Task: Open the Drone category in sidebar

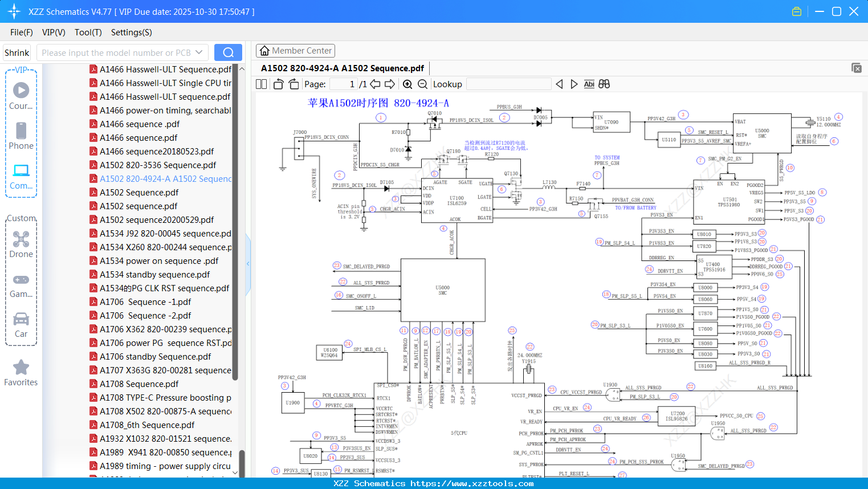Action: pyautogui.click(x=21, y=244)
